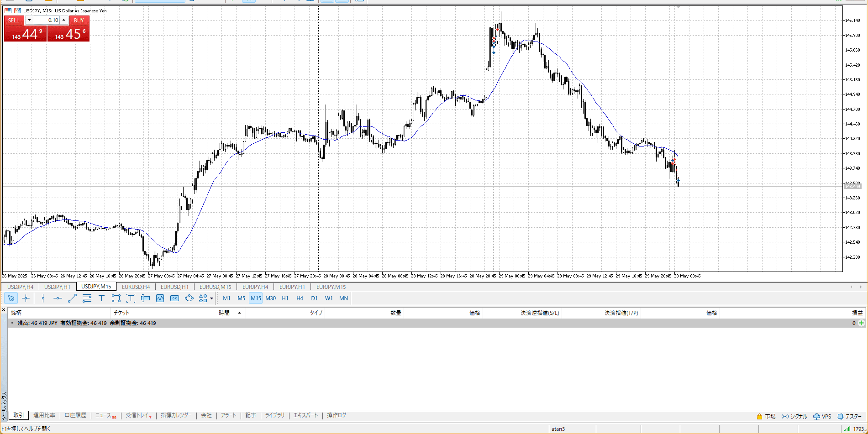Increase lot volume with up arrow

[x=64, y=20]
